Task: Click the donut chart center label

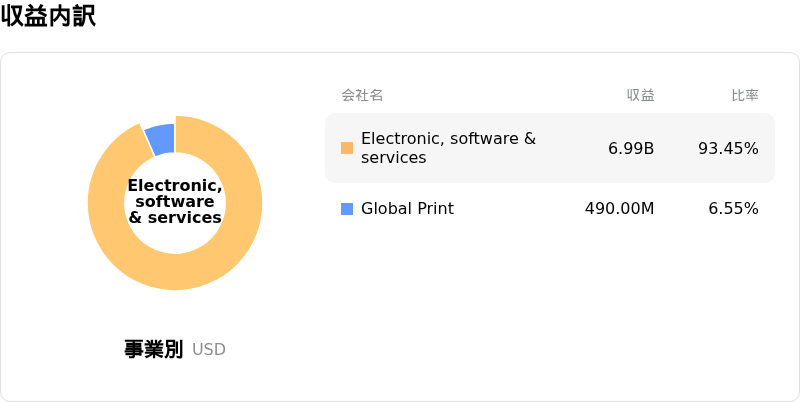Action: pyautogui.click(x=175, y=202)
